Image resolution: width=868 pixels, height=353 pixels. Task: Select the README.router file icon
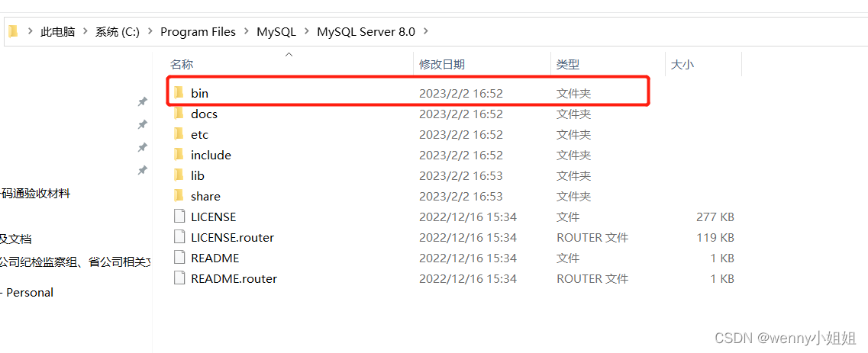(179, 278)
